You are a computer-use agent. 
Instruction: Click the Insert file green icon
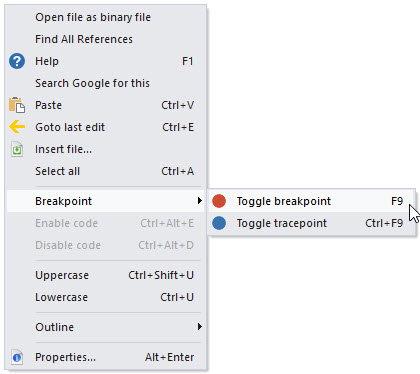[17, 149]
